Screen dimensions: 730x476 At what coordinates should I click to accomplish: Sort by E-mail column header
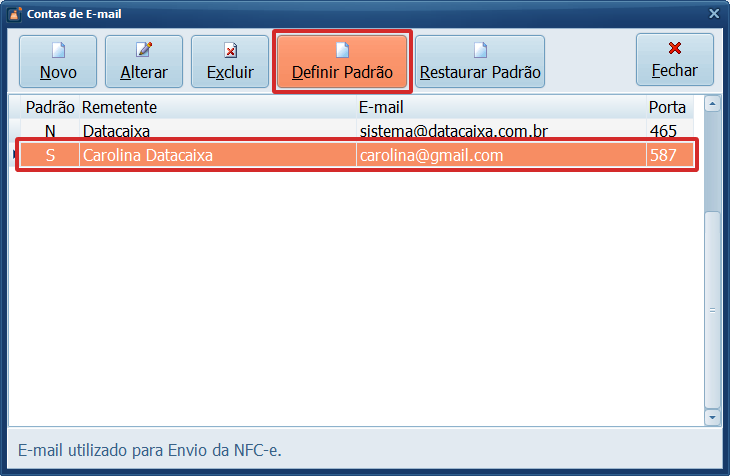[x=501, y=107]
